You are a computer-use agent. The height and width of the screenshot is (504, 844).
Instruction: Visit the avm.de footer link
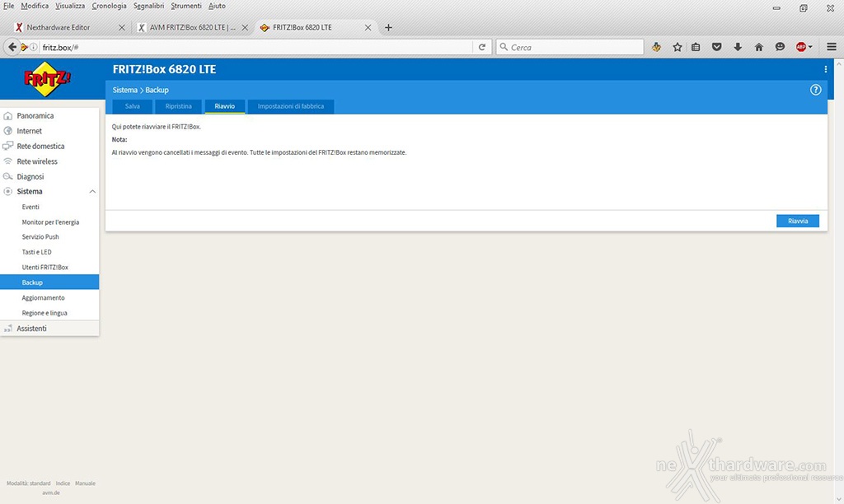51,492
